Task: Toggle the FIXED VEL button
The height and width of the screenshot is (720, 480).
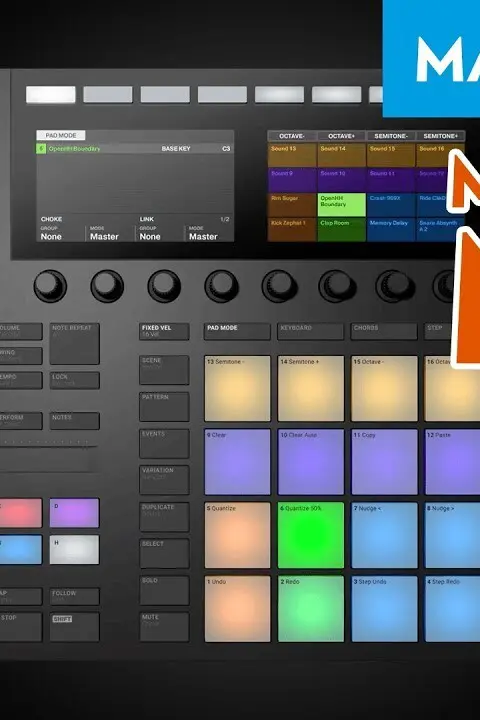Action: pyautogui.click(x=164, y=331)
